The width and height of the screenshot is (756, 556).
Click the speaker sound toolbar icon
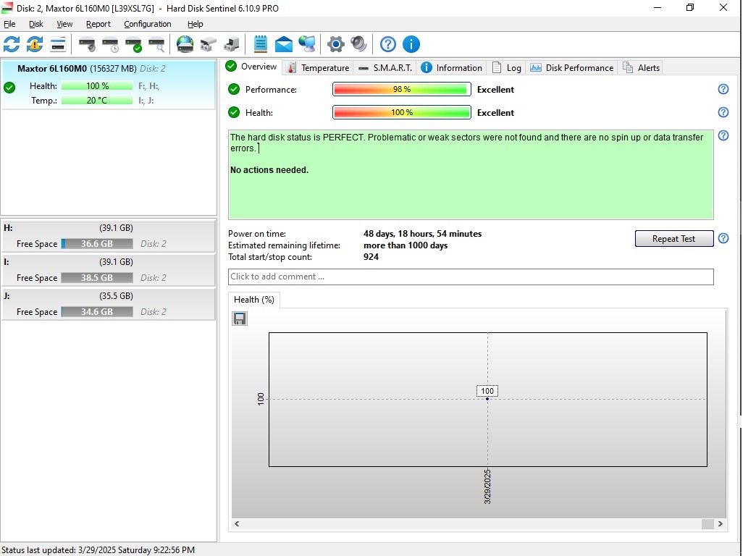coord(358,44)
